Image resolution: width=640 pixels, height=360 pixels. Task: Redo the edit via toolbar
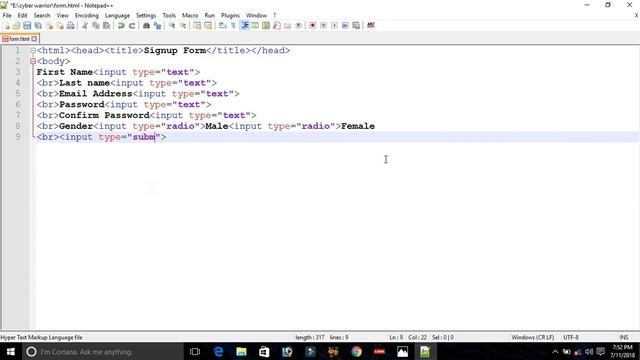132,25
